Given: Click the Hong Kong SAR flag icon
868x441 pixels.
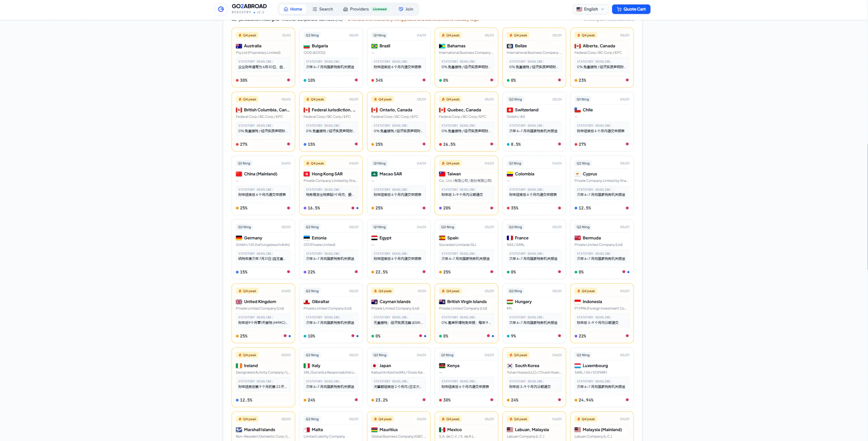Looking at the screenshot, I should click(x=307, y=174).
